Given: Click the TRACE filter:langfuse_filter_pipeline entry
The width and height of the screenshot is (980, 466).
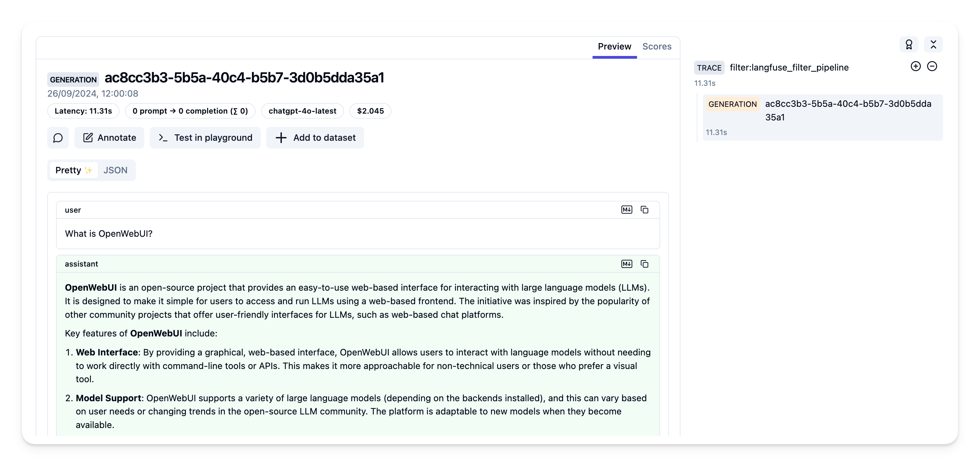Looking at the screenshot, I should pos(788,67).
